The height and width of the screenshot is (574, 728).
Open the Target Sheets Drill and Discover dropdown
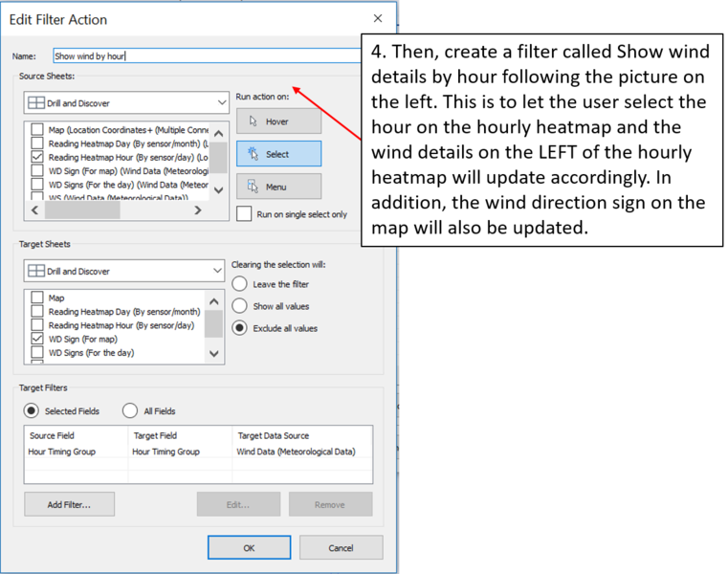(x=125, y=272)
